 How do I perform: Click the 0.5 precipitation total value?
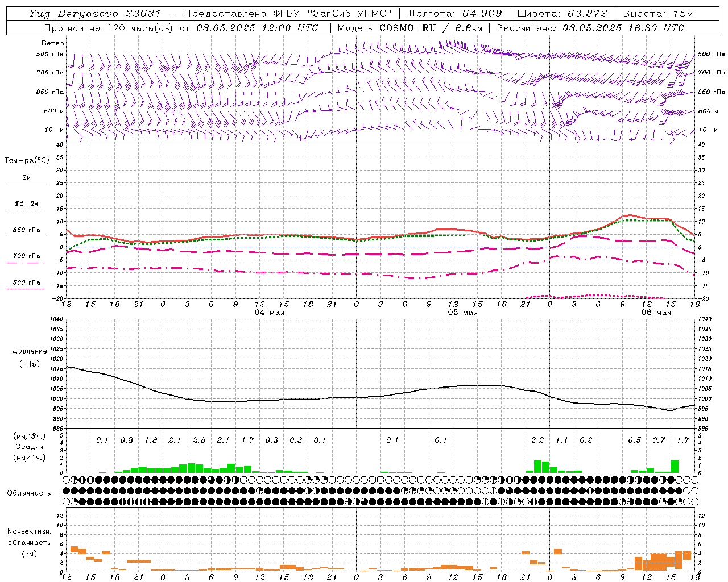634,440
